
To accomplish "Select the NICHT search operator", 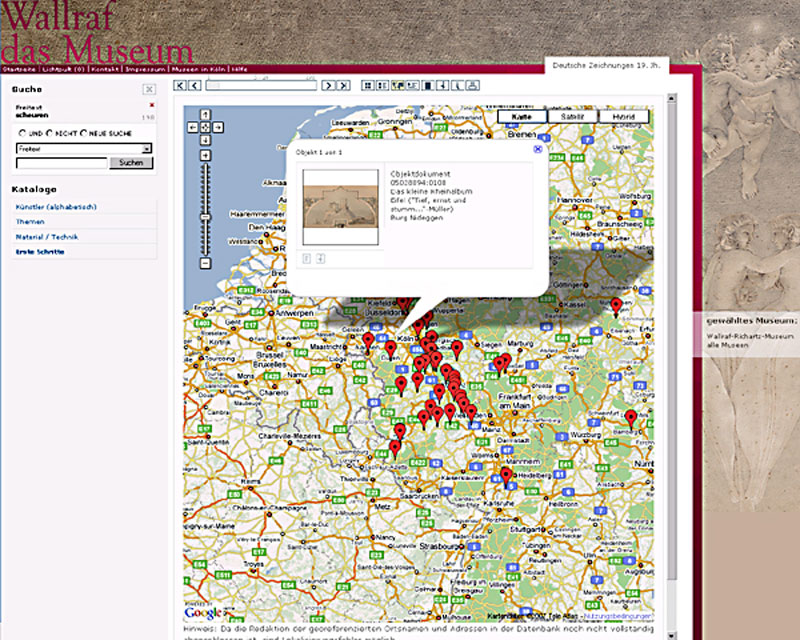I will (x=49, y=133).
